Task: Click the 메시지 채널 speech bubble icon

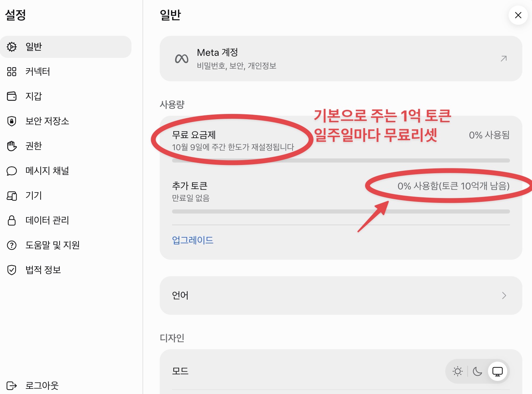Action: click(x=12, y=171)
